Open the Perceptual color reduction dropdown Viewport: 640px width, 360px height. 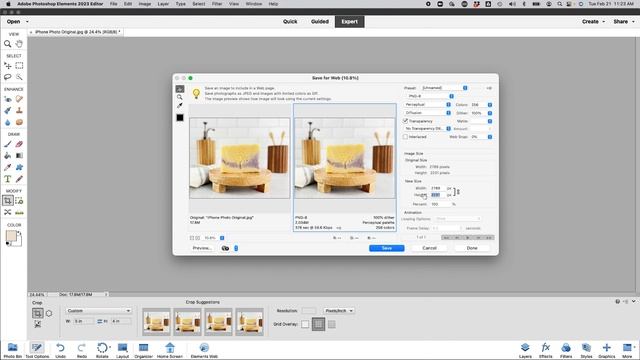(x=427, y=104)
